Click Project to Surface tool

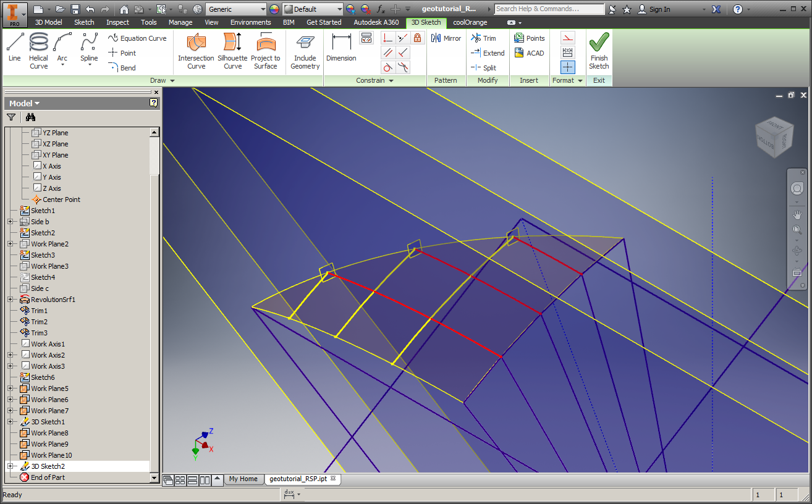(266, 51)
